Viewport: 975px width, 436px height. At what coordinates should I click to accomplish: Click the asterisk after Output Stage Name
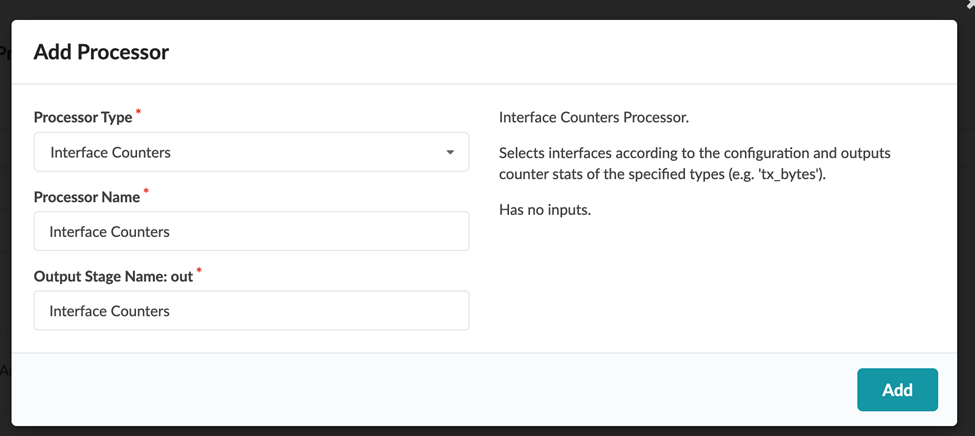pos(199,271)
